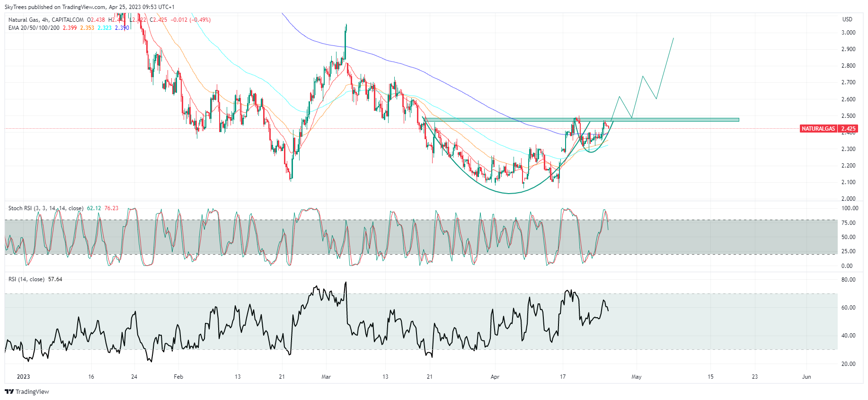This screenshot has width=868, height=400.
Task: Click the Feb label on the time axis
Action: point(178,377)
